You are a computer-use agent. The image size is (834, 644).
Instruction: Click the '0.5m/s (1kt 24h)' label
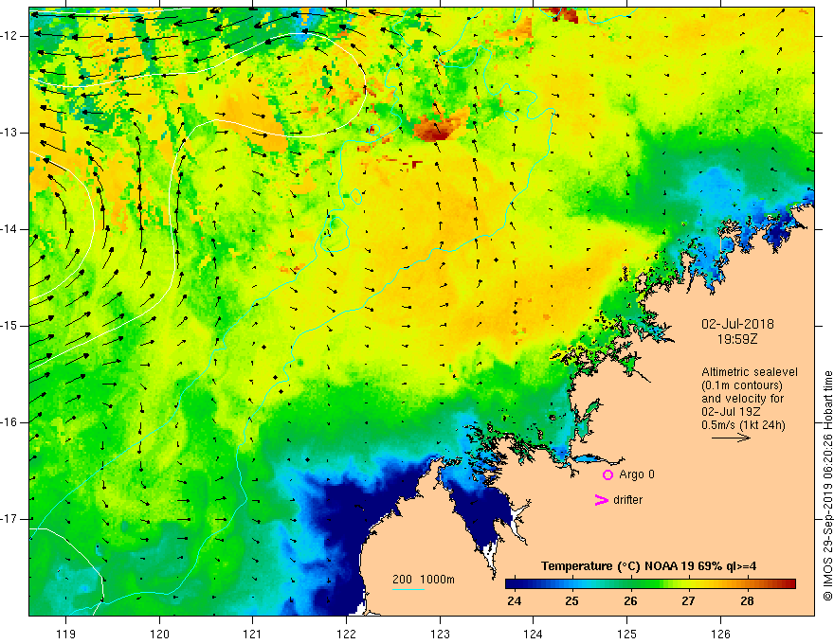tap(743, 425)
